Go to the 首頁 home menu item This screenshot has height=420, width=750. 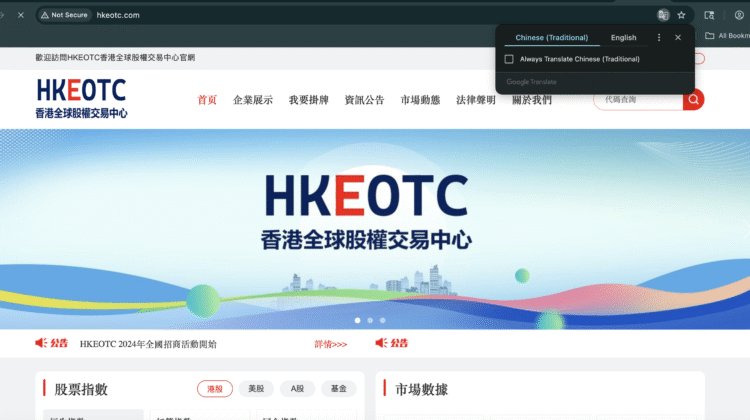coord(207,100)
